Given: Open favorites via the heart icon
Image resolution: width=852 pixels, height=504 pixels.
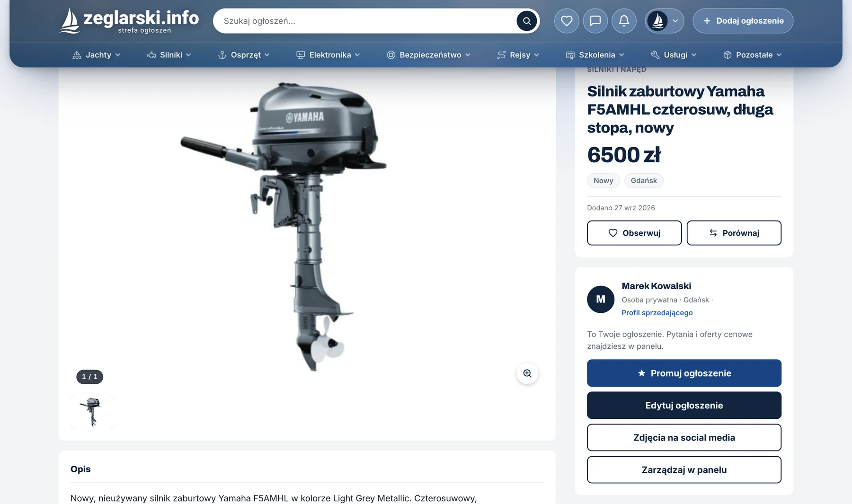Looking at the screenshot, I should coord(567,21).
